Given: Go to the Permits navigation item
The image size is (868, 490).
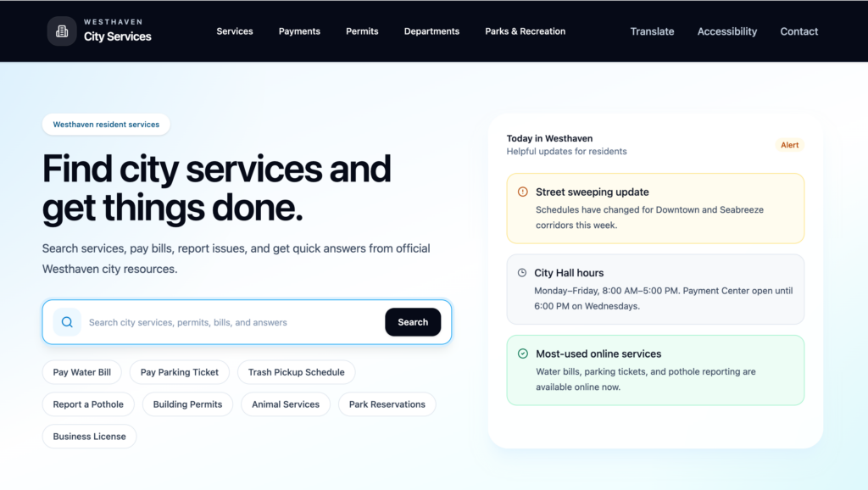Looking at the screenshot, I should click(362, 31).
